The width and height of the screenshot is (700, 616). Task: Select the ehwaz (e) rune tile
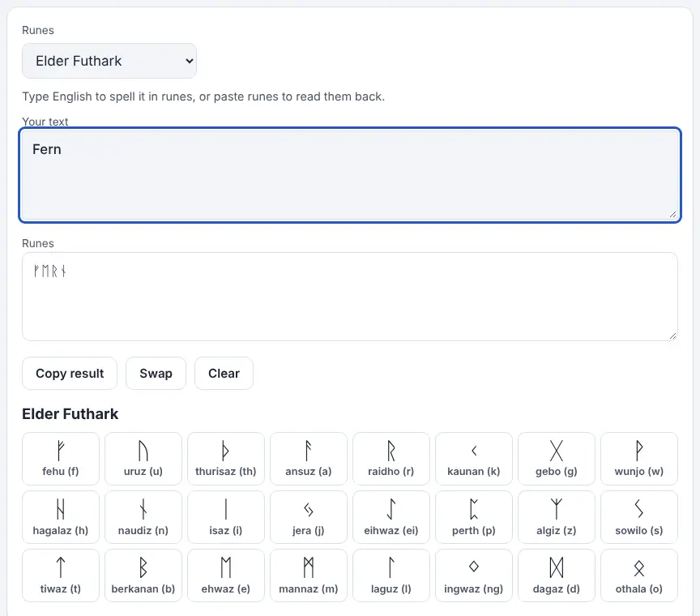point(226,575)
